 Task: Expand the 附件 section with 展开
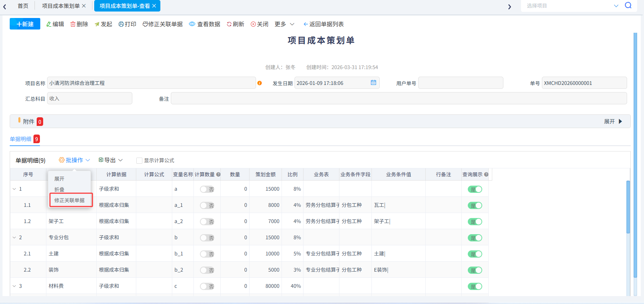point(613,122)
